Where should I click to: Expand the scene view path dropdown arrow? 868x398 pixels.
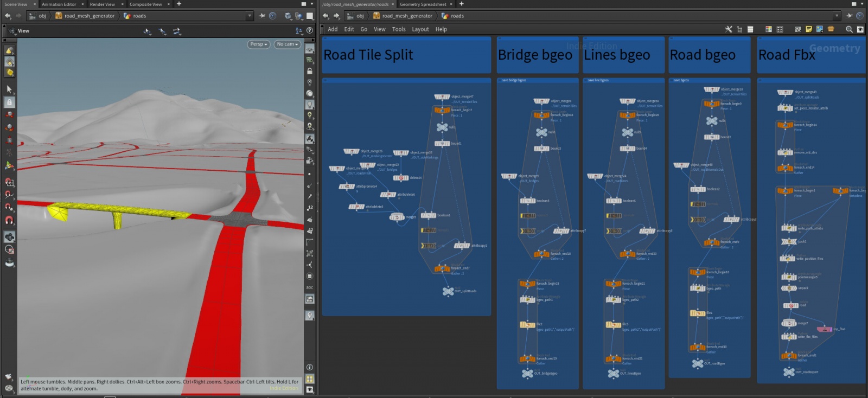click(x=250, y=16)
